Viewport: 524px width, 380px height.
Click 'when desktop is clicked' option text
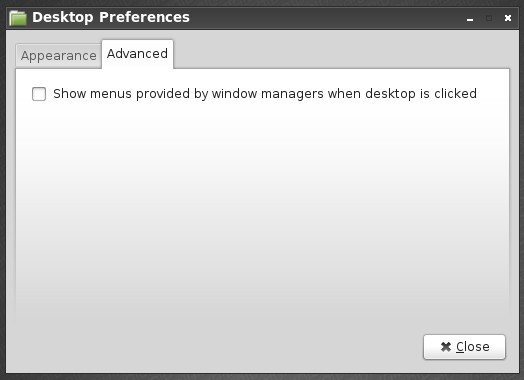(402, 94)
